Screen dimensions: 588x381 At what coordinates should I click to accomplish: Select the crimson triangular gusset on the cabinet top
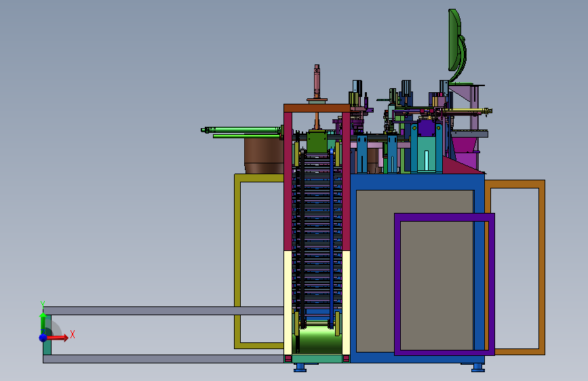459,167
